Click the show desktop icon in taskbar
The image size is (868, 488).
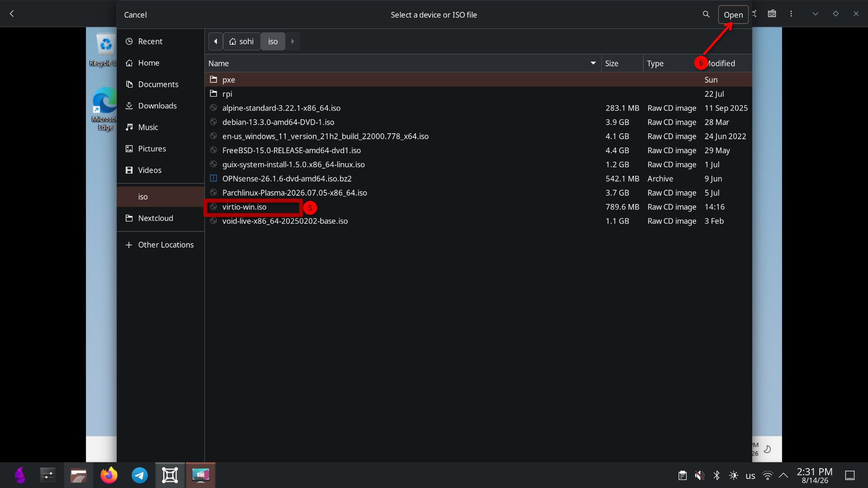point(850,475)
